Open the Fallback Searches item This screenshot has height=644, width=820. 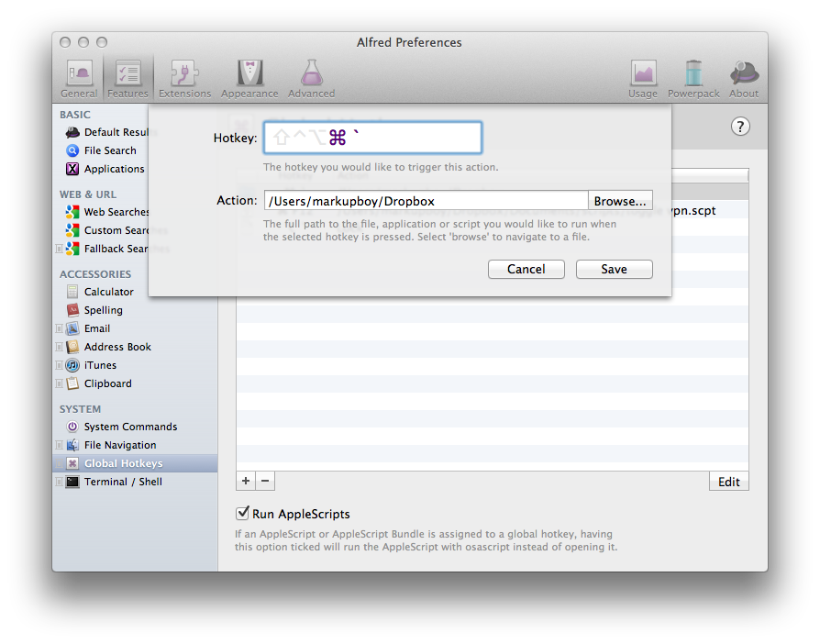[106, 249]
